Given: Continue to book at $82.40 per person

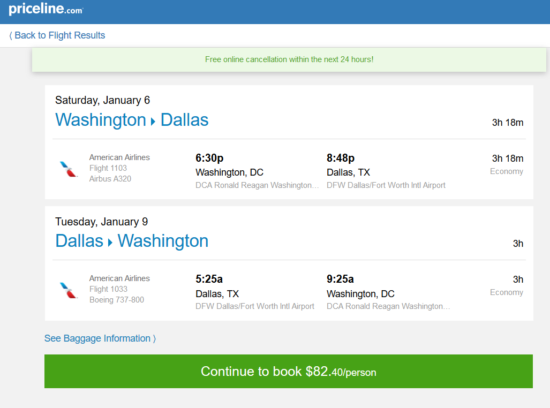Looking at the screenshot, I should [288, 371].
